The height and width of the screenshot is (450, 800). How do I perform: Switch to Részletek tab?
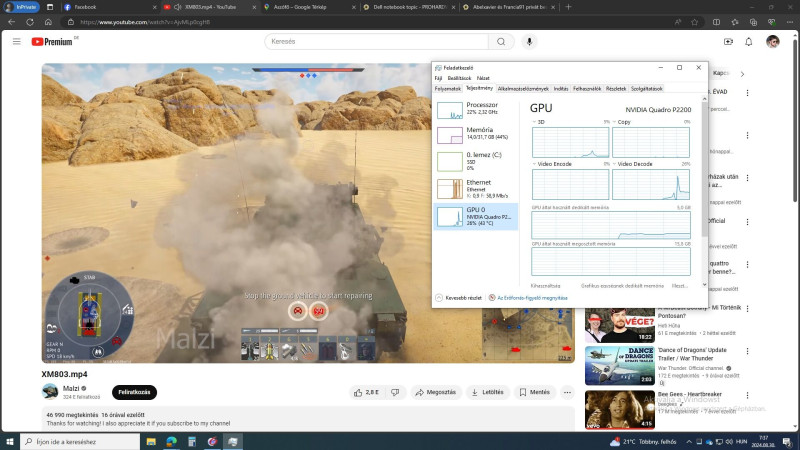click(616, 89)
